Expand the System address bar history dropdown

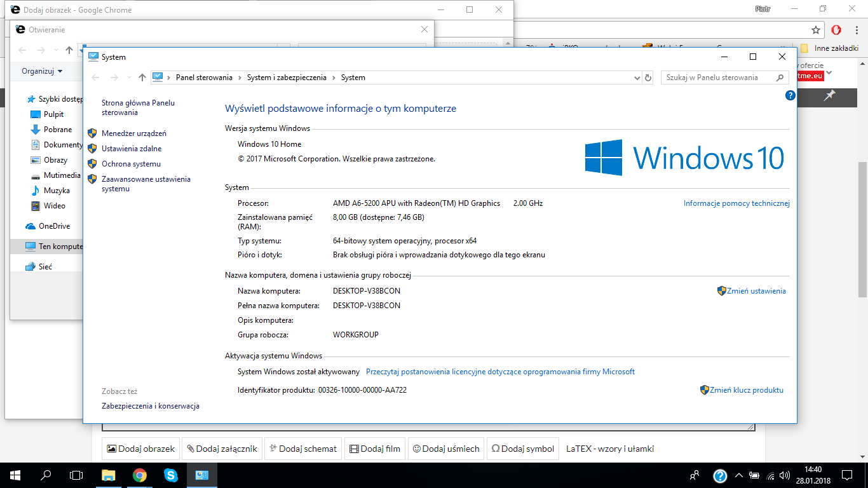637,78
